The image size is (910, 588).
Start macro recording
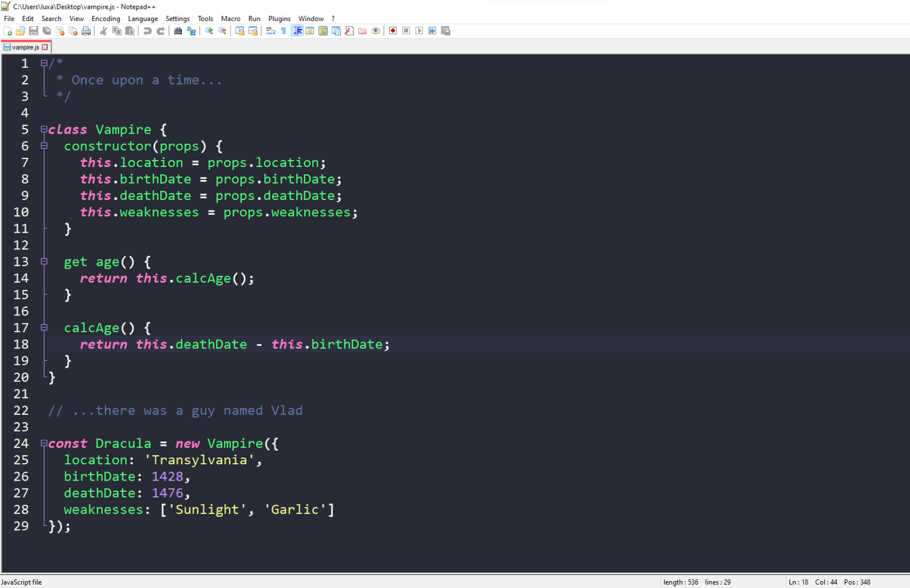pyautogui.click(x=392, y=31)
